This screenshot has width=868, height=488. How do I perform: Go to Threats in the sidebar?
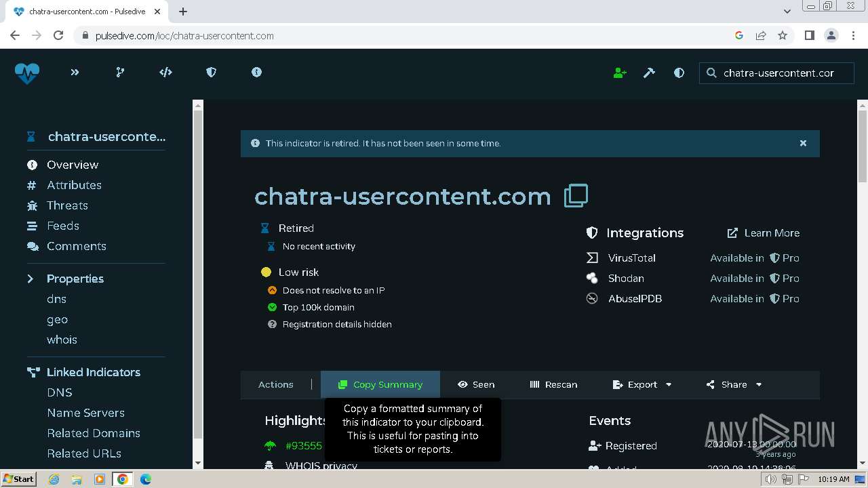[67, 205]
